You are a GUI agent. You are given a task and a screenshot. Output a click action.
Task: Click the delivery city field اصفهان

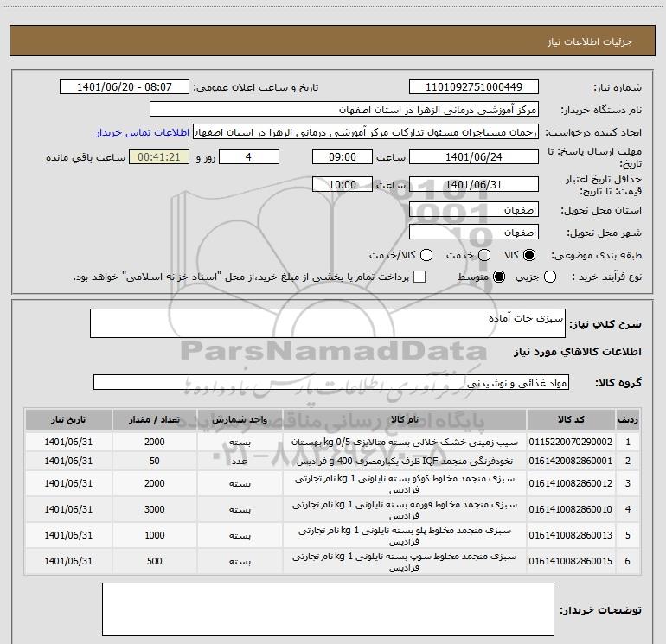pyautogui.click(x=474, y=233)
